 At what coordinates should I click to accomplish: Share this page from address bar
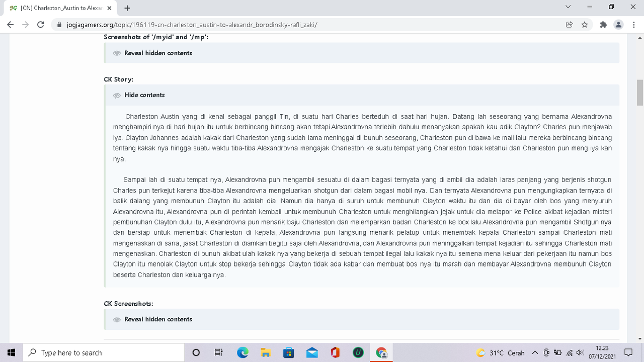tap(570, 25)
